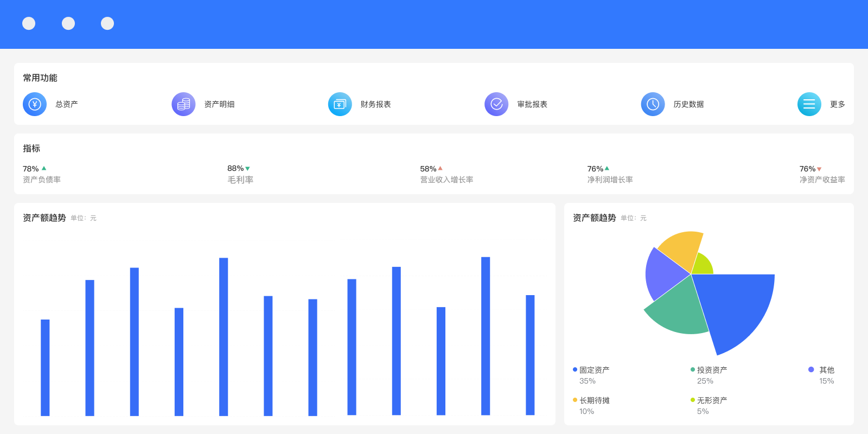Click the 25% legend value
The width and height of the screenshot is (868, 434).
click(x=705, y=381)
